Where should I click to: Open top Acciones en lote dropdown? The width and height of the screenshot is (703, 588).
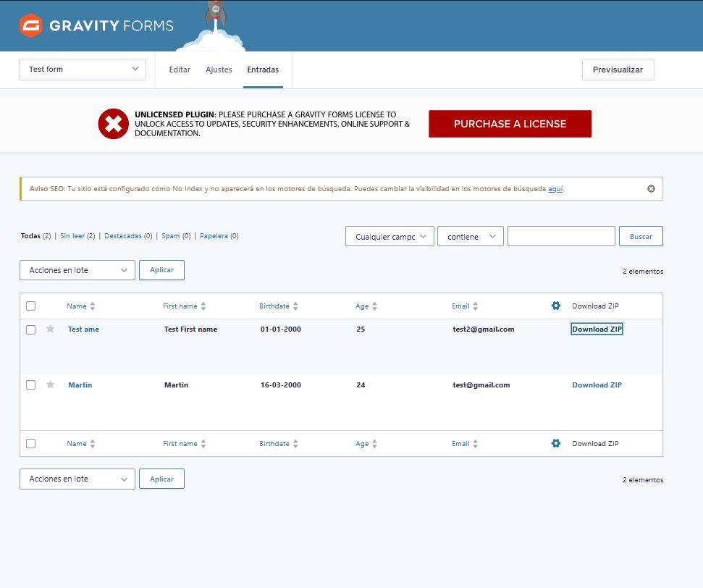(x=77, y=270)
